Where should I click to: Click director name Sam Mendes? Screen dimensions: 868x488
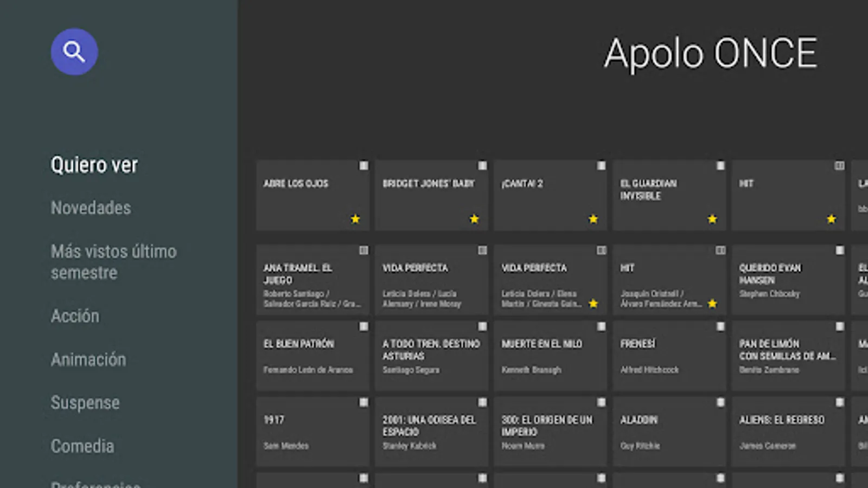286,446
